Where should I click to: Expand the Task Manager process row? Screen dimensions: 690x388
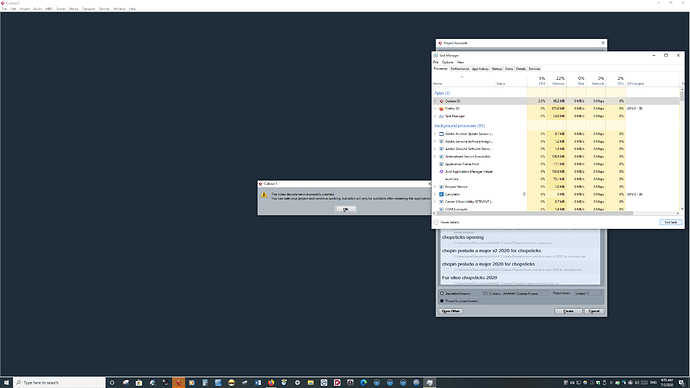pyautogui.click(x=435, y=116)
